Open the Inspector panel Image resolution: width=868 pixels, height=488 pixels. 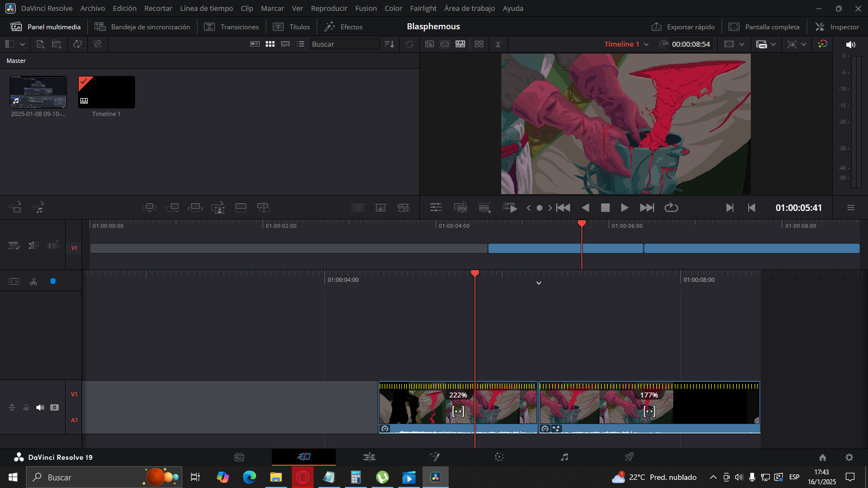pos(838,27)
